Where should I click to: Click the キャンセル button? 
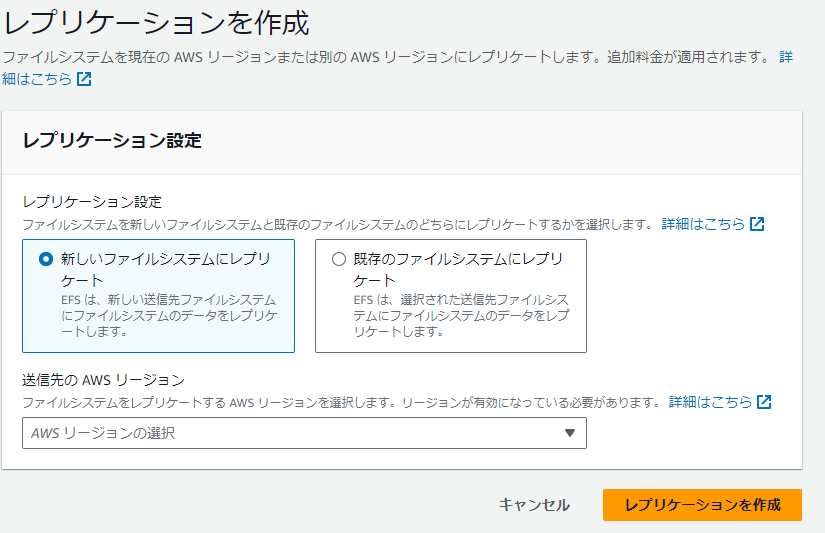click(x=534, y=505)
